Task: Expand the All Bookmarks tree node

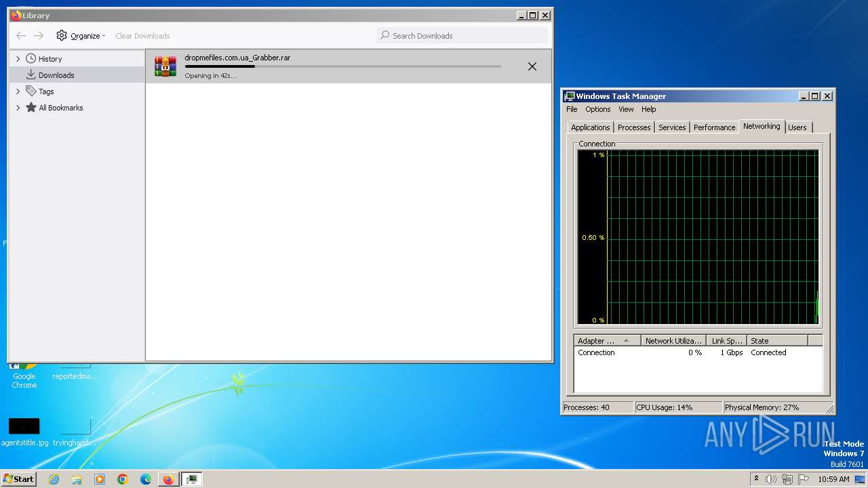Action: click(18, 108)
